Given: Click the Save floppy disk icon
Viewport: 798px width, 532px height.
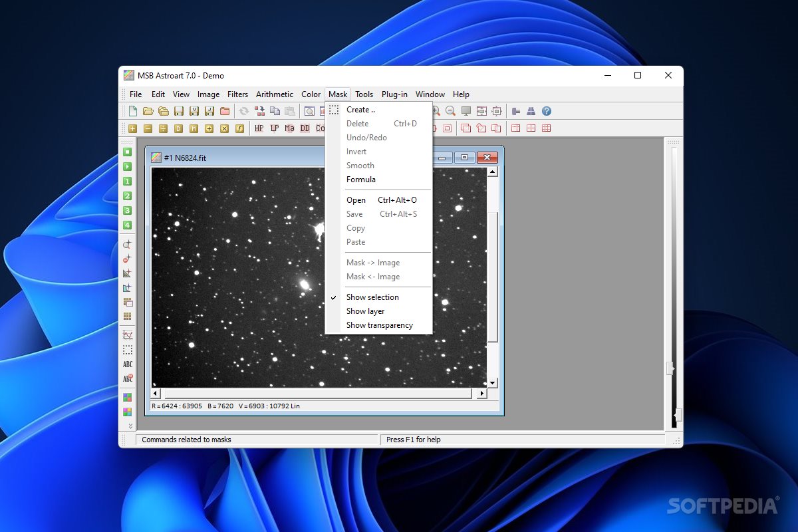Looking at the screenshot, I should coord(179,111).
